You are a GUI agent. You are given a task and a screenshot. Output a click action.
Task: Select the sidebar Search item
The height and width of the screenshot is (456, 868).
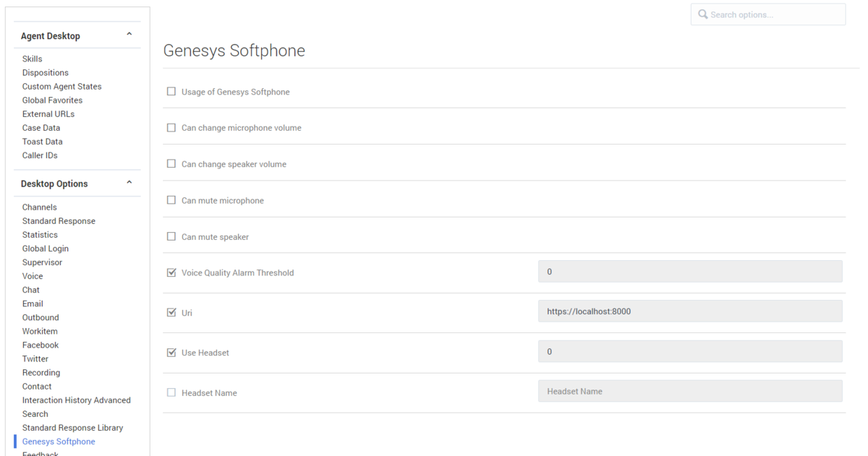pos(35,414)
